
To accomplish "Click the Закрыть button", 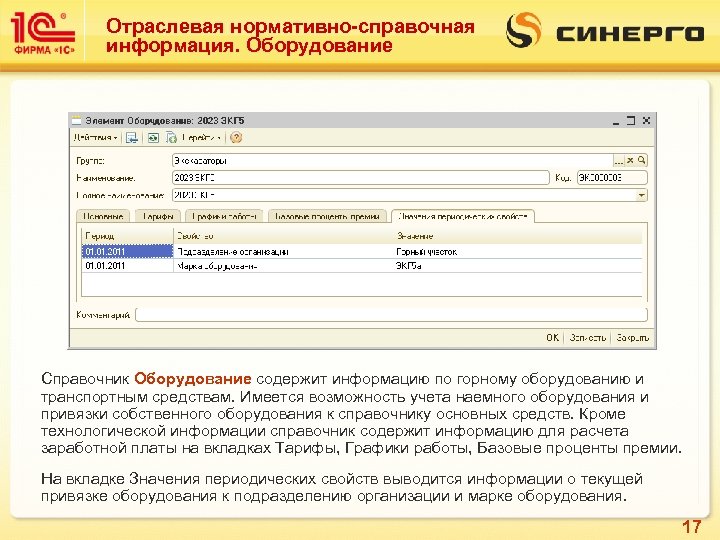I will tap(632, 338).
